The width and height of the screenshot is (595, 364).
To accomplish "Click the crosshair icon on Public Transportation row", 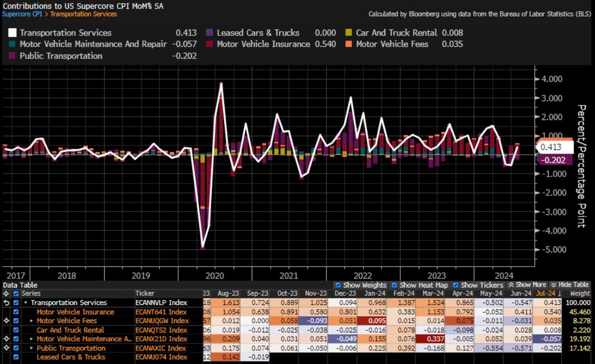I will [7, 348].
